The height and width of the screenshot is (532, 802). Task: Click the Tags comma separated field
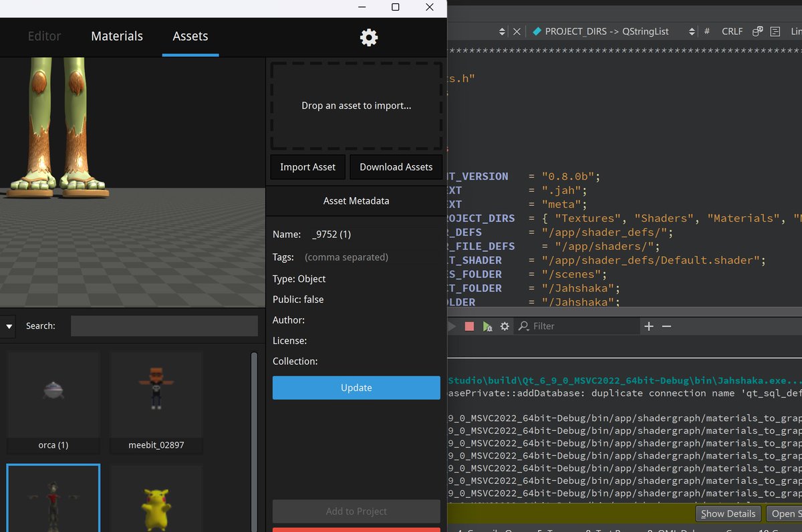[371, 257]
